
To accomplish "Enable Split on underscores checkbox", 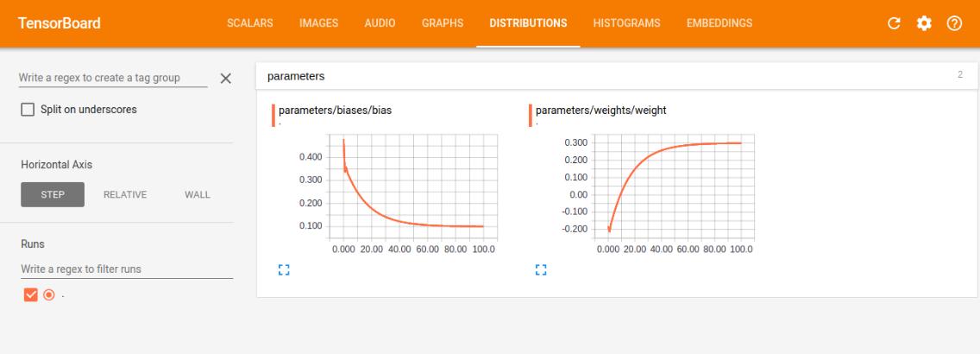I will 28,110.
